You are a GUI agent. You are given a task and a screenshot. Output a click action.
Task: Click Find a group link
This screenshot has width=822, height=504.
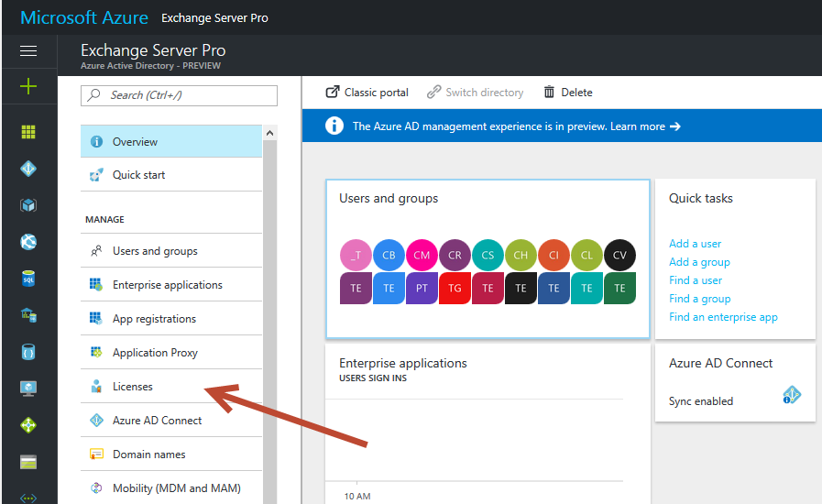[x=700, y=299]
